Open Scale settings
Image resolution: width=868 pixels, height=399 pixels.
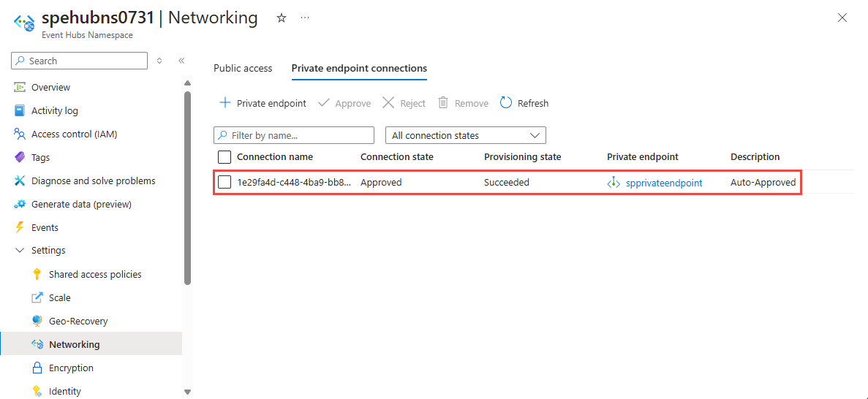pyautogui.click(x=60, y=297)
